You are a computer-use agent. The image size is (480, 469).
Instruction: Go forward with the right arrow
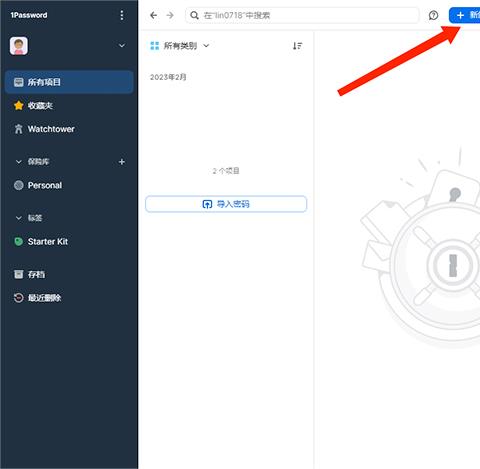pyautogui.click(x=170, y=15)
